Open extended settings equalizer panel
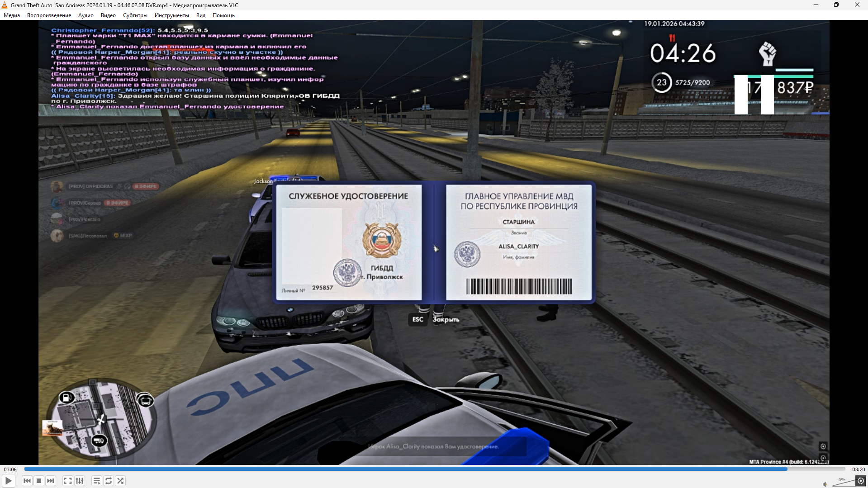The width and height of the screenshot is (868, 488). tap(80, 481)
